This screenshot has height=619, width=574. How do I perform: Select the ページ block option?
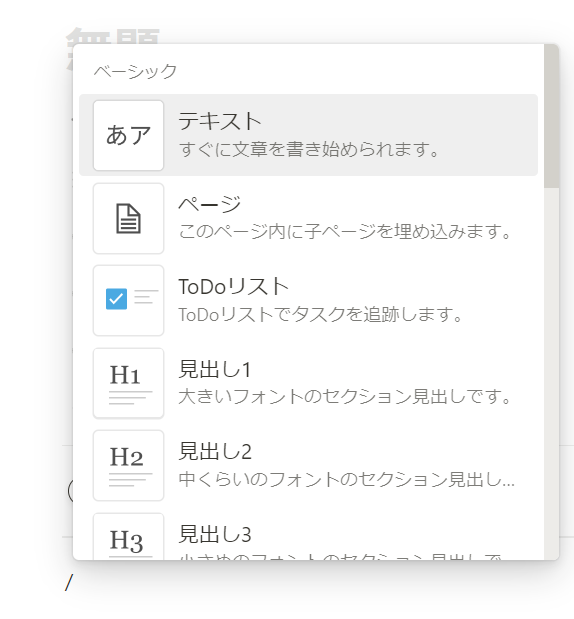coord(308,218)
